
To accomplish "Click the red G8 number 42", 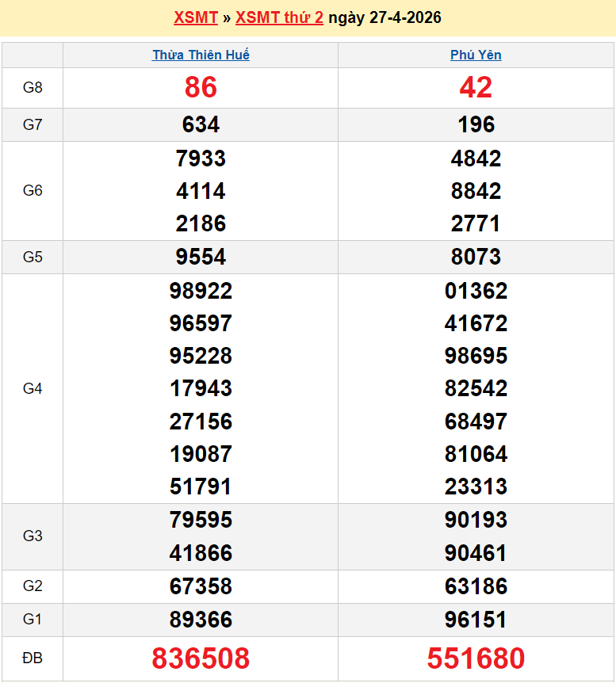I will point(476,88).
